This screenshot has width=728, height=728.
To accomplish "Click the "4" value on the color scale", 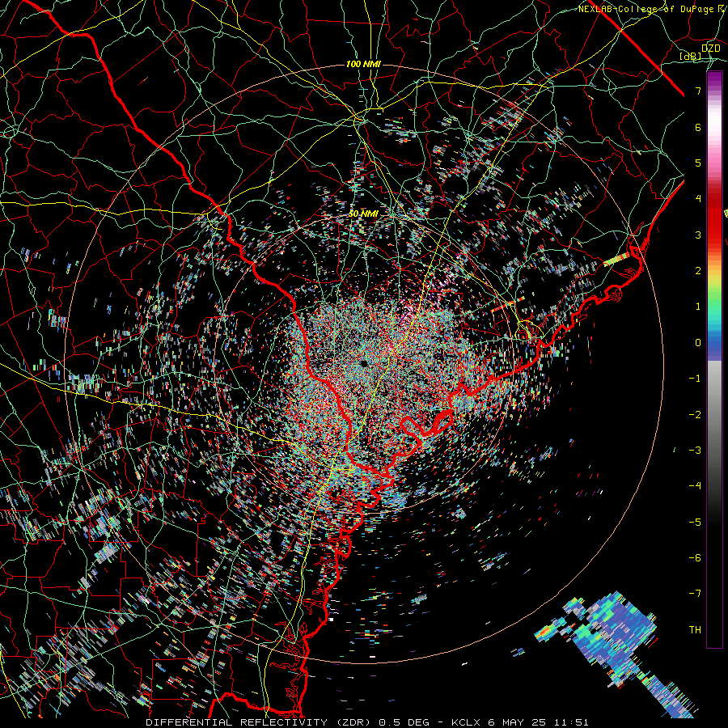I will (x=698, y=199).
